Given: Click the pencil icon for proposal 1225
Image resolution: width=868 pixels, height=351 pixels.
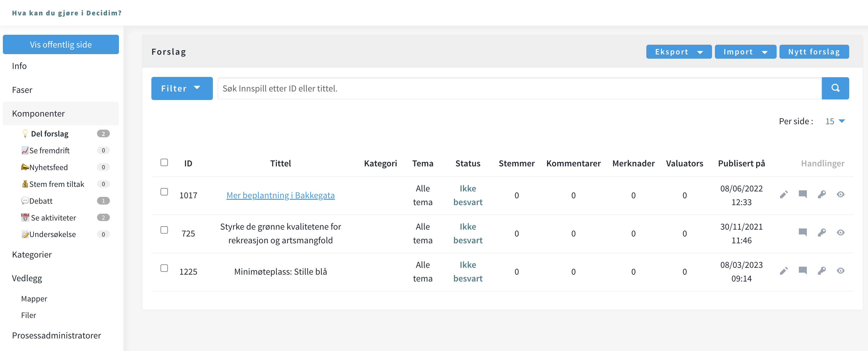Looking at the screenshot, I should [x=784, y=271].
